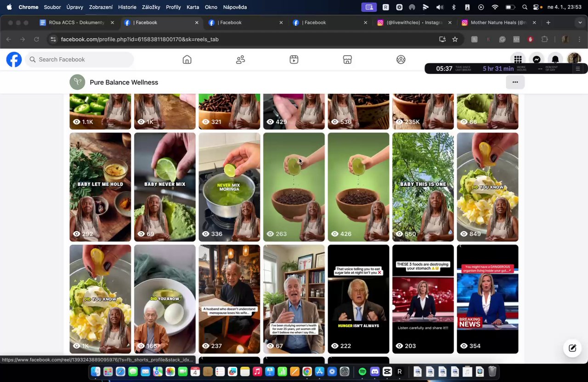
Task: Open the reel showing 235K views
Action: point(423,111)
